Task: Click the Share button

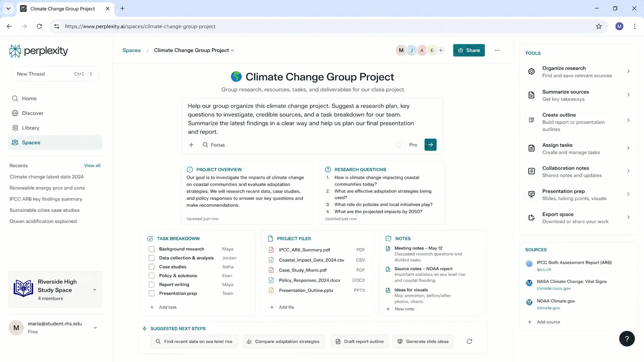Action: tap(469, 50)
